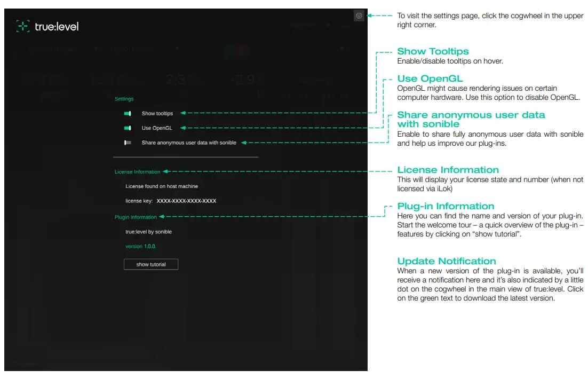Click the 'Plug-in Information' heading in the manual text
The image size is (588, 378).
pyautogui.click(x=446, y=207)
